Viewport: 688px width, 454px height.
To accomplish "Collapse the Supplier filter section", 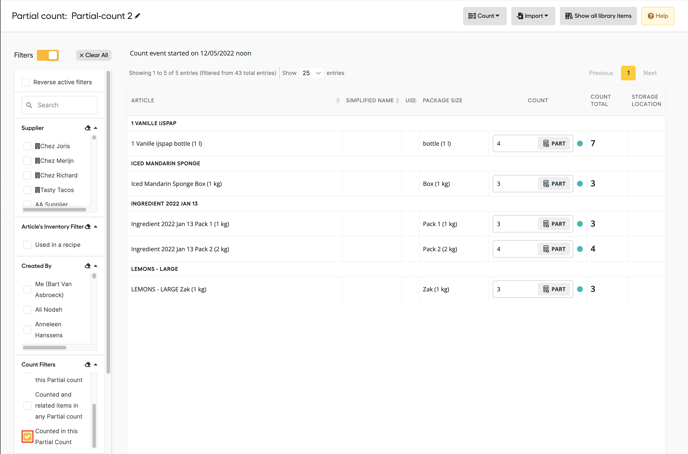I will coord(96,128).
